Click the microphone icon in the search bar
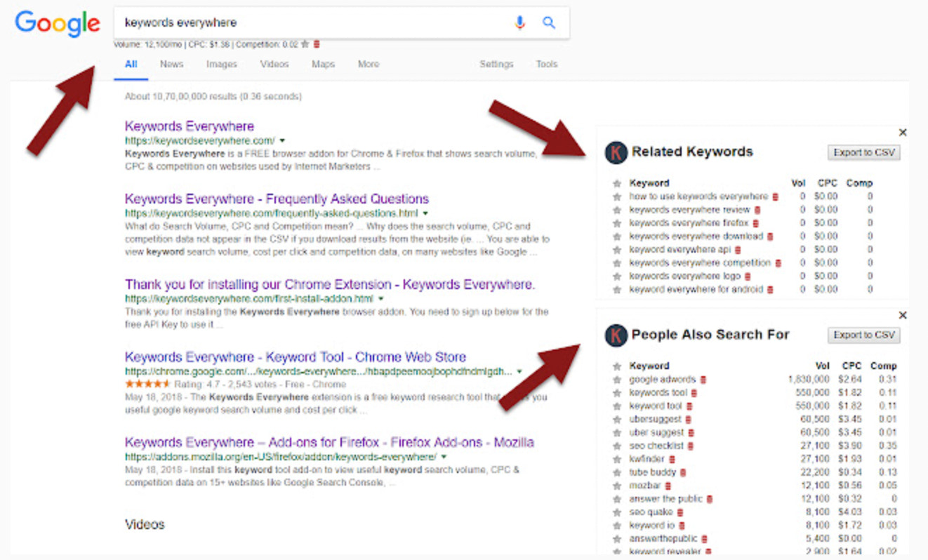The height and width of the screenshot is (560, 928). 519,22
